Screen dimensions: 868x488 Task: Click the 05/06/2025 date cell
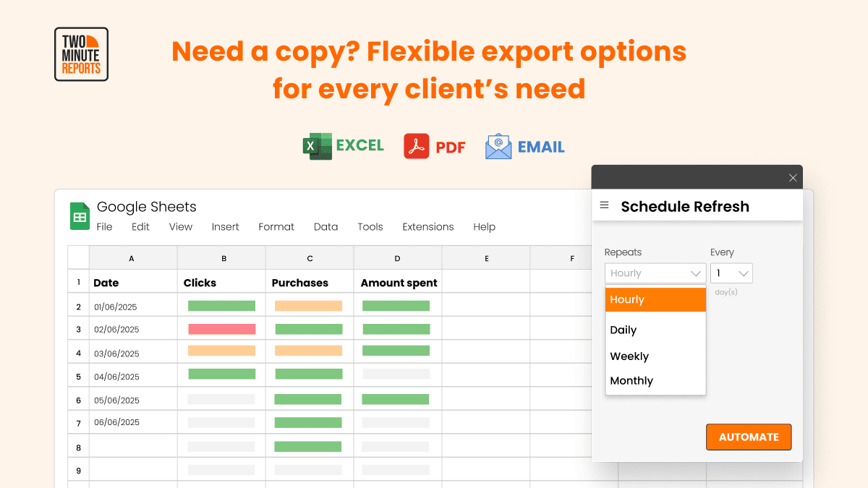coord(133,400)
